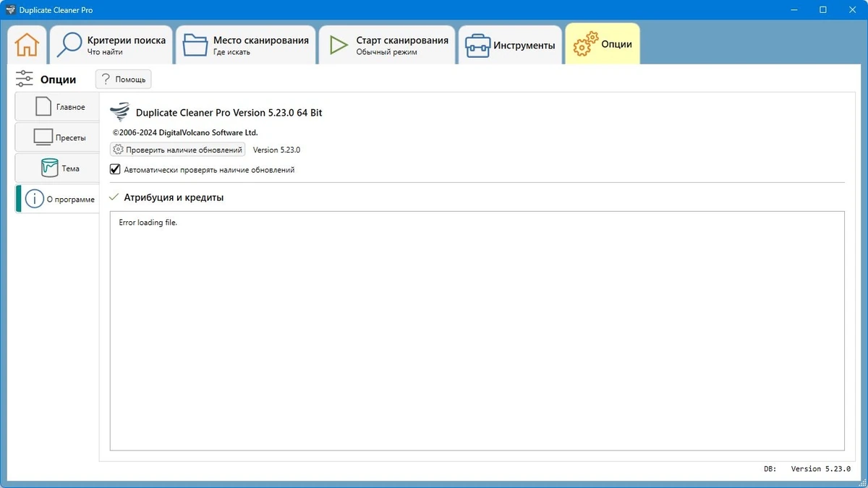Open the Пресеты options section
The height and width of the screenshot is (488, 868).
pos(57,137)
